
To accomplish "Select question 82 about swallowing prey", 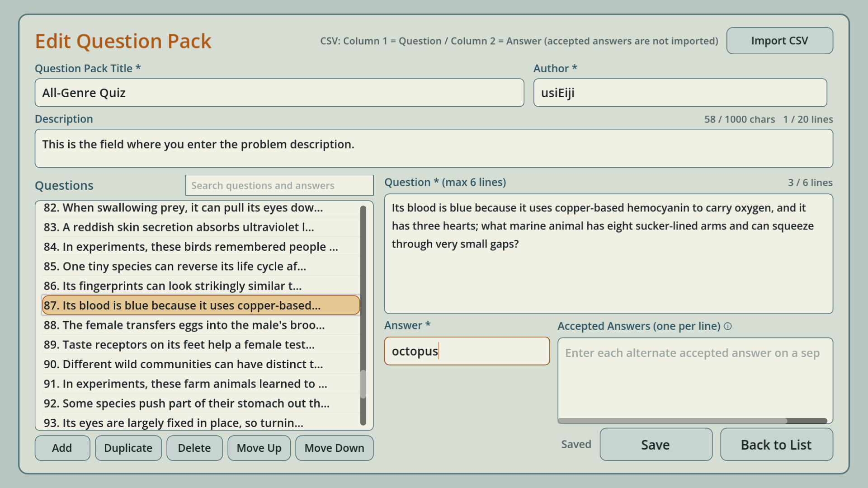I will tap(201, 208).
